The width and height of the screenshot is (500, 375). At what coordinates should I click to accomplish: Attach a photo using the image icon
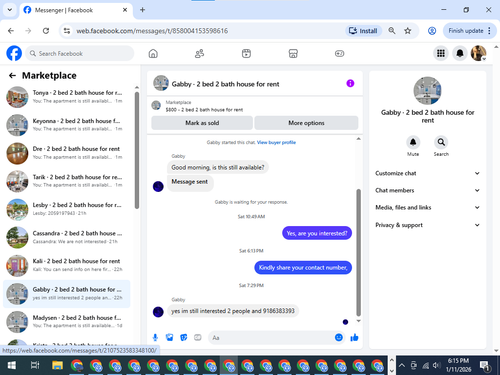pos(169,338)
